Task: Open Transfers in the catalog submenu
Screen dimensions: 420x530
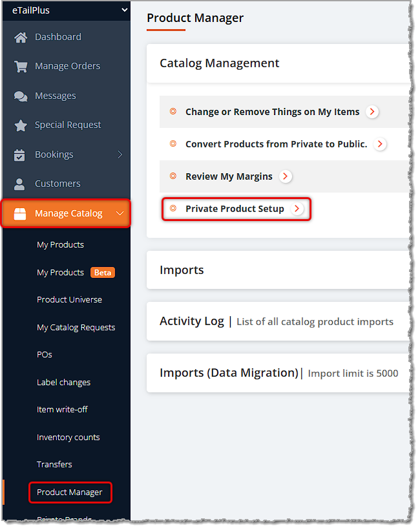Action: (54, 465)
